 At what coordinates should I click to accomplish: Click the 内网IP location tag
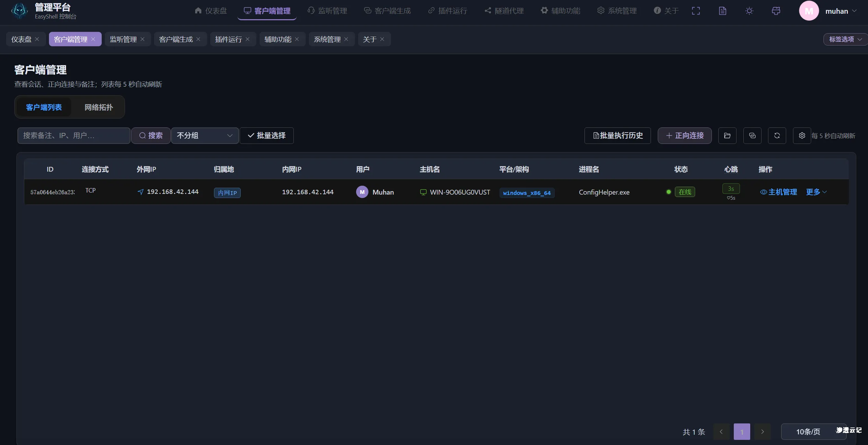point(227,193)
